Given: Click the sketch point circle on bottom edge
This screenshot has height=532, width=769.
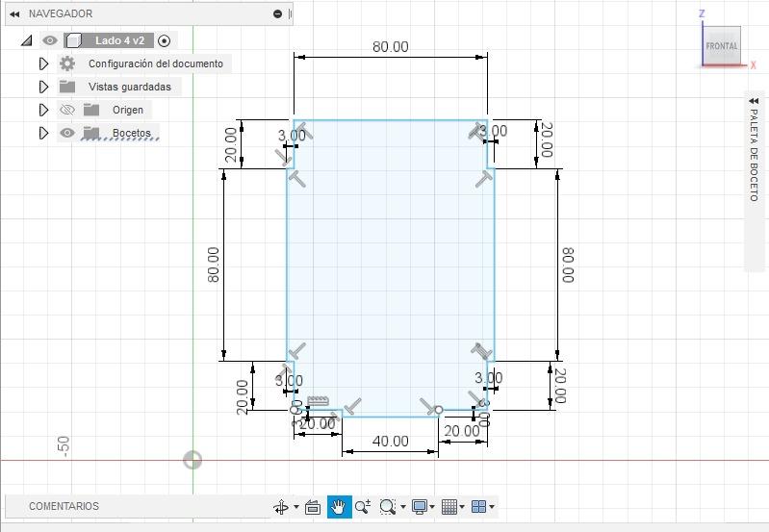Looking at the screenshot, I should (x=439, y=410).
